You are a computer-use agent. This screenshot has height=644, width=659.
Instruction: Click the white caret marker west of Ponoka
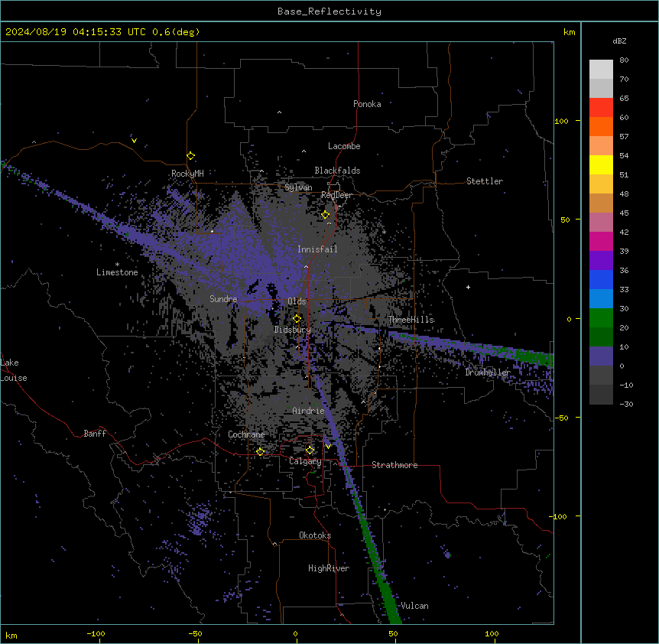pyautogui.click(x=279, y=112)
